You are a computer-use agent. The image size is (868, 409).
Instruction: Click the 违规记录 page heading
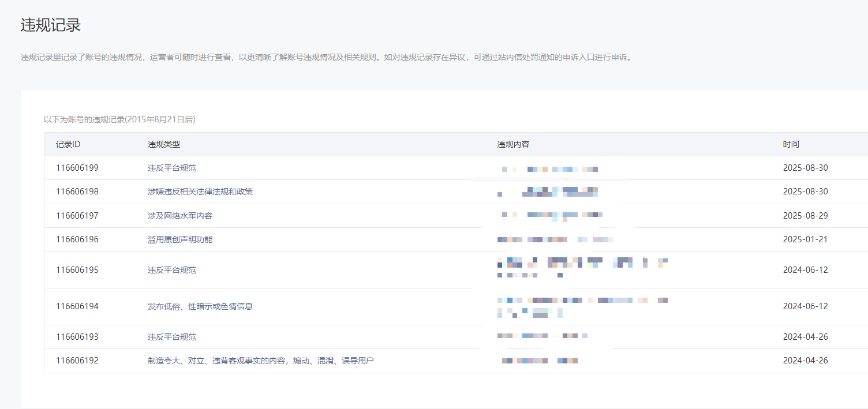click(x=51, y=25)
